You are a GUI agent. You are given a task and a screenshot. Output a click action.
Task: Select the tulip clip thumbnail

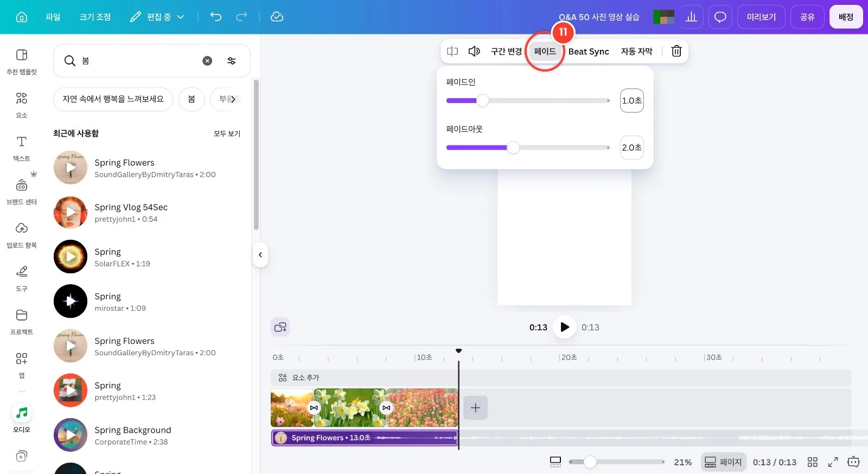(x=422, y=407)
